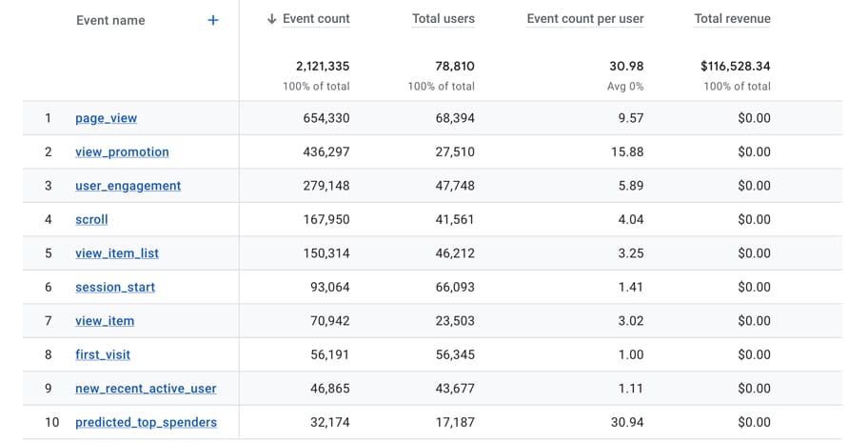Open the view_item event link
This screenshot has height=443, width=868.
[x=105, y=321]
